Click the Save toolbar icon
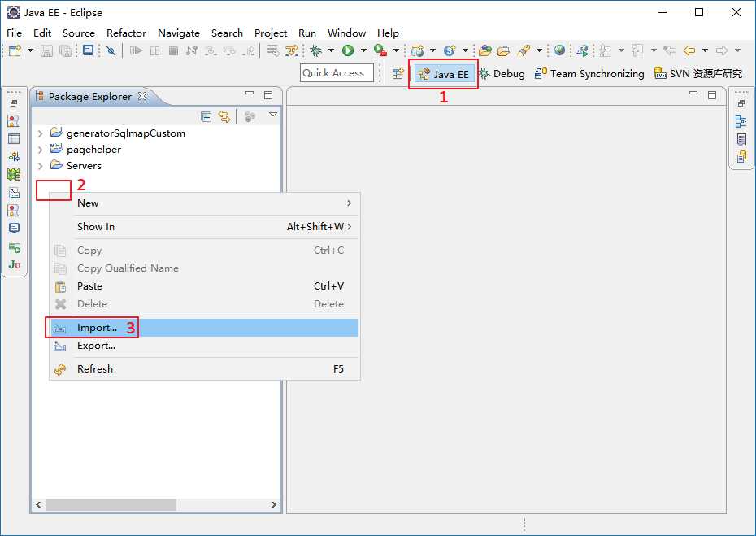This screenshot has width=756, height=536. 46,50
